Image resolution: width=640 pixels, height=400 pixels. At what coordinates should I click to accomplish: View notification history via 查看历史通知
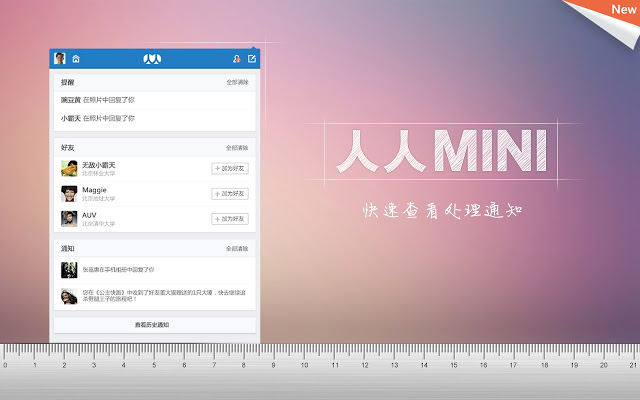click(x=155, y=325)
